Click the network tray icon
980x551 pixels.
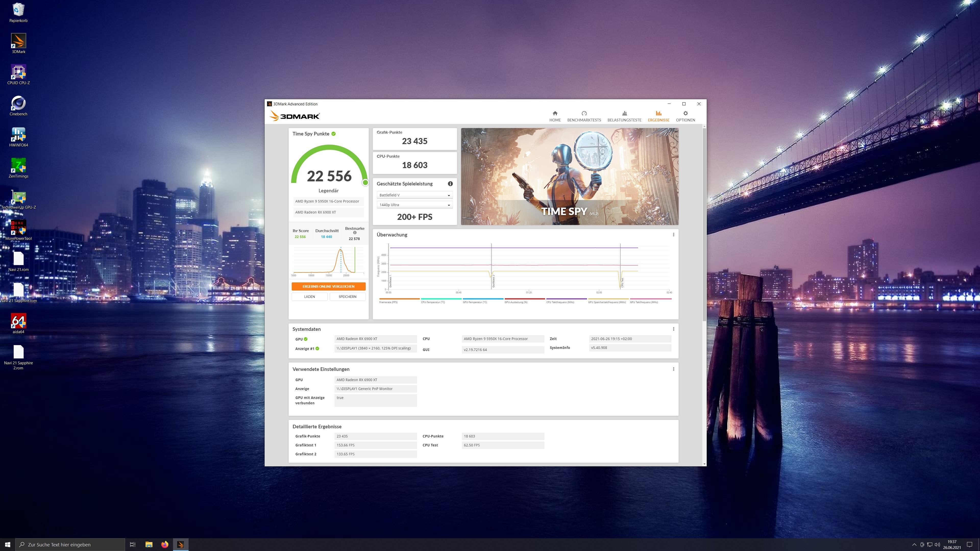tap(929, 545)
